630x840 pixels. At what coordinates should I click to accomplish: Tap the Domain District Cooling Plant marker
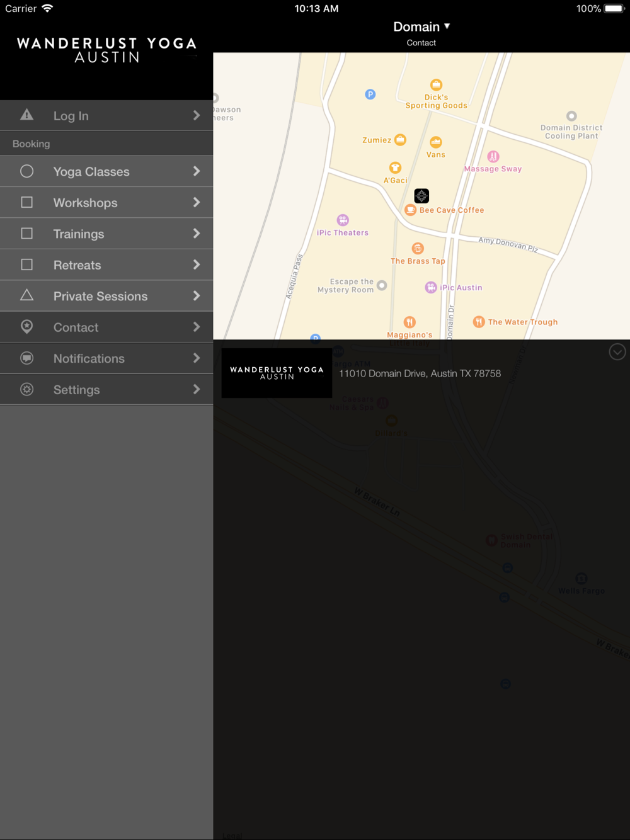click(x=571, y=116)
